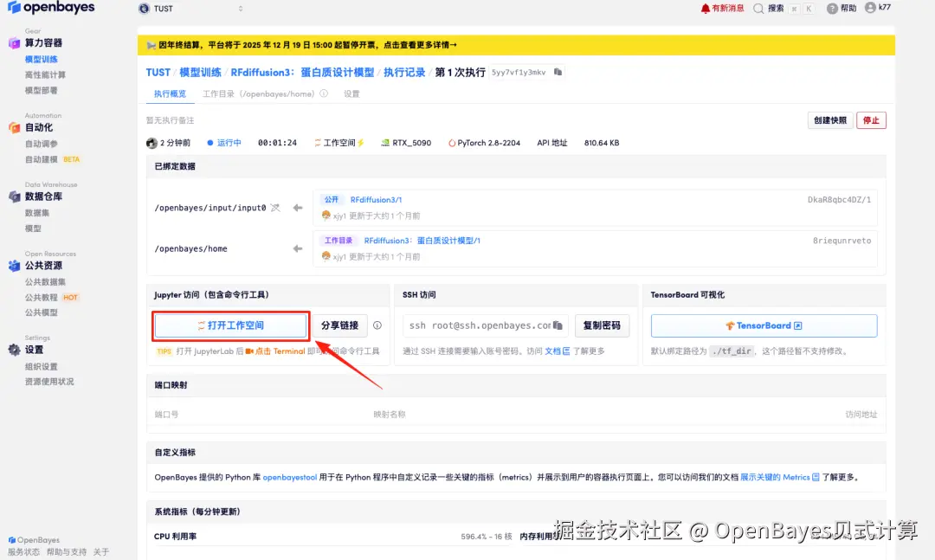Click the 打开工作空间 button
This screenshot has height=560, width=935.
(231, 325)
